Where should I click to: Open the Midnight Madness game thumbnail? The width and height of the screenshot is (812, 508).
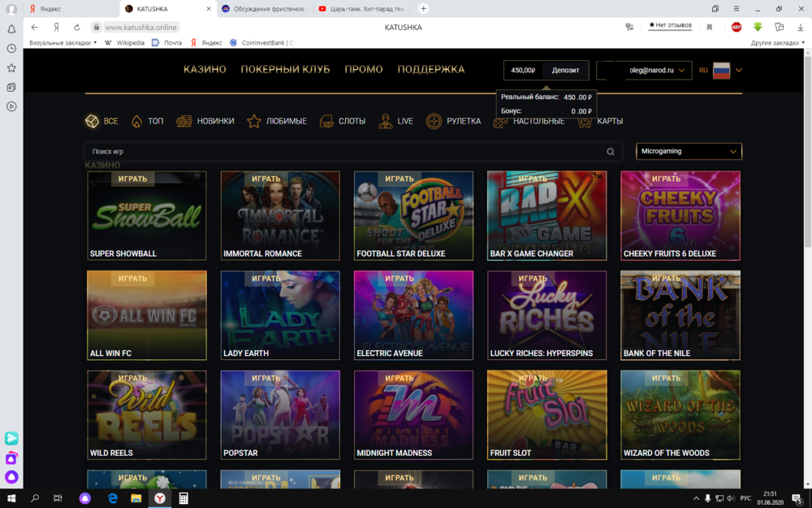click(413, 415)
